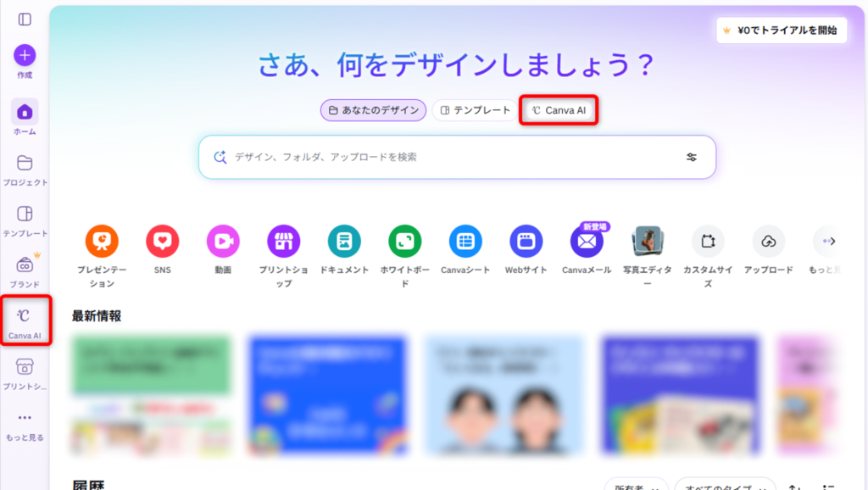Open Canva Mail shortcut
The width and height of the screenshot is (868, 490).
[587, 242]
